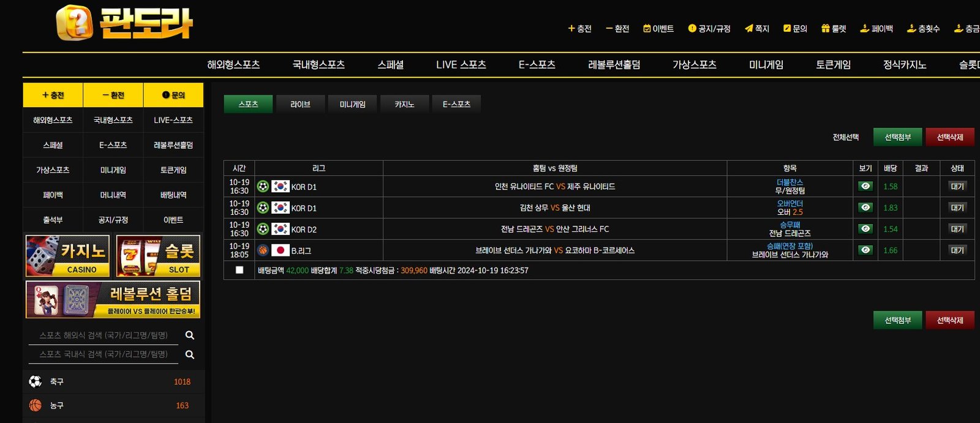This screenshot has height=423, width=980.
Task: Open the 쪽지 messages icon in header
Action: point(748,28)
